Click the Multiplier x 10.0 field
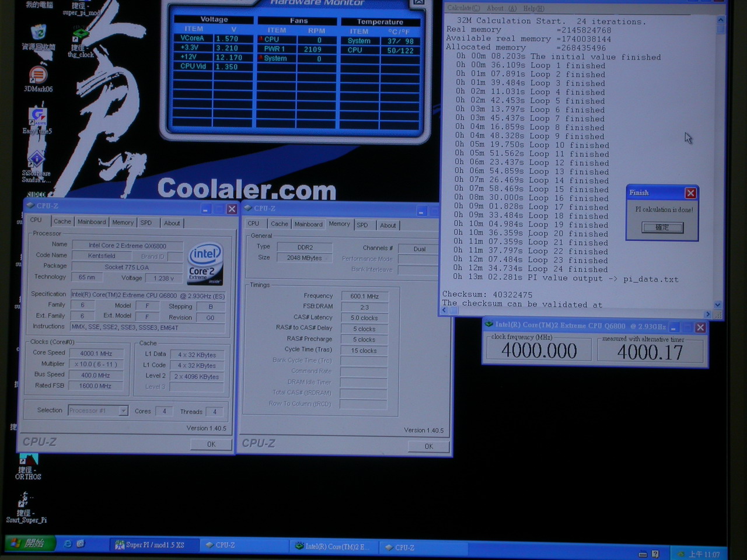 (x=96, y=364)
